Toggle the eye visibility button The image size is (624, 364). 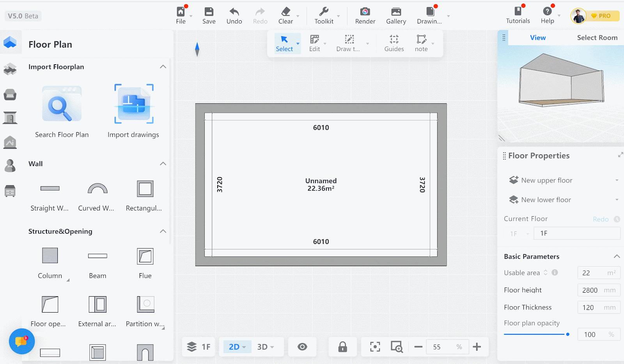pyautogui.click(x=302, y=347)
